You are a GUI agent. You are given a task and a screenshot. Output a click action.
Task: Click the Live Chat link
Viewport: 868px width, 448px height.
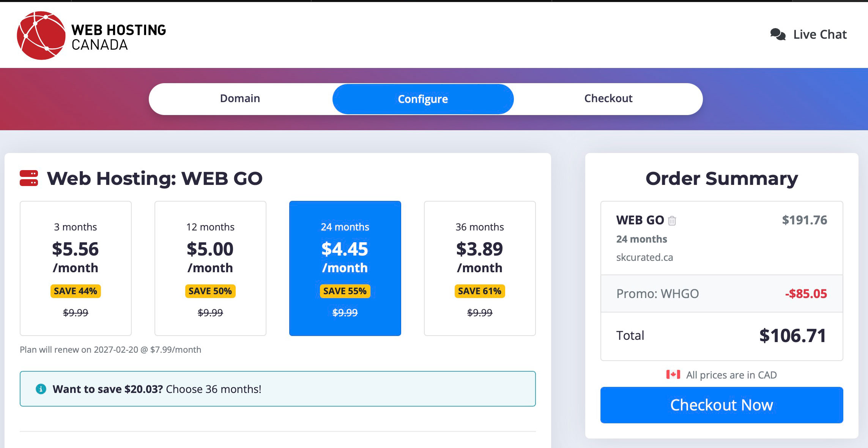(820, 35)
